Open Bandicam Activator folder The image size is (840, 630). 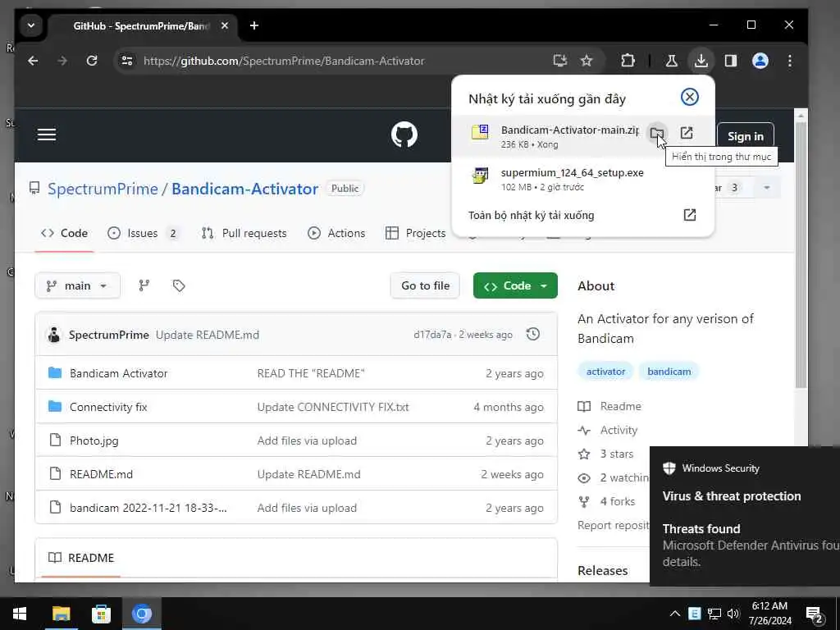click(118, 373)
